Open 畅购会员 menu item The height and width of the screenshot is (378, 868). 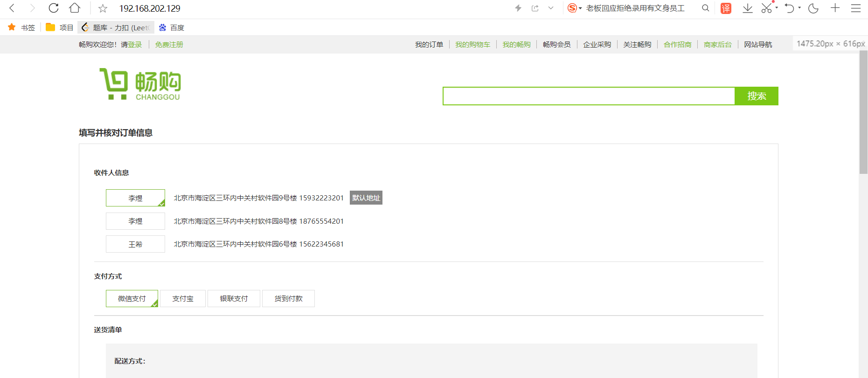coord(556,45)
